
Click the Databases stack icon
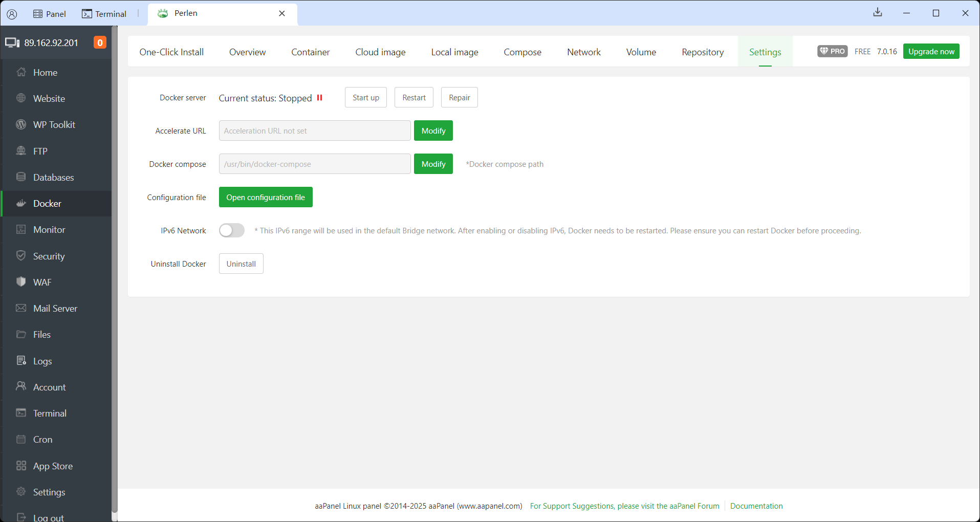21,177
